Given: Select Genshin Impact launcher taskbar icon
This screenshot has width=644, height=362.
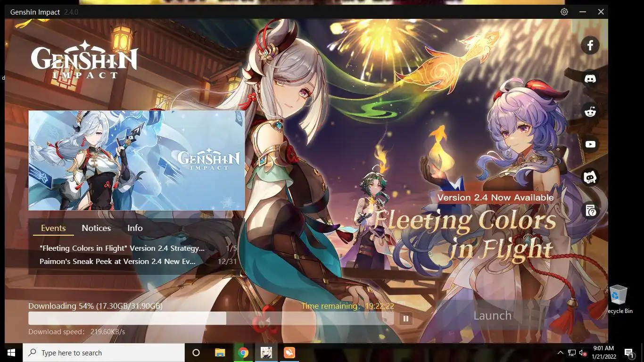Looking at the screenshot, I should point(266,353).
